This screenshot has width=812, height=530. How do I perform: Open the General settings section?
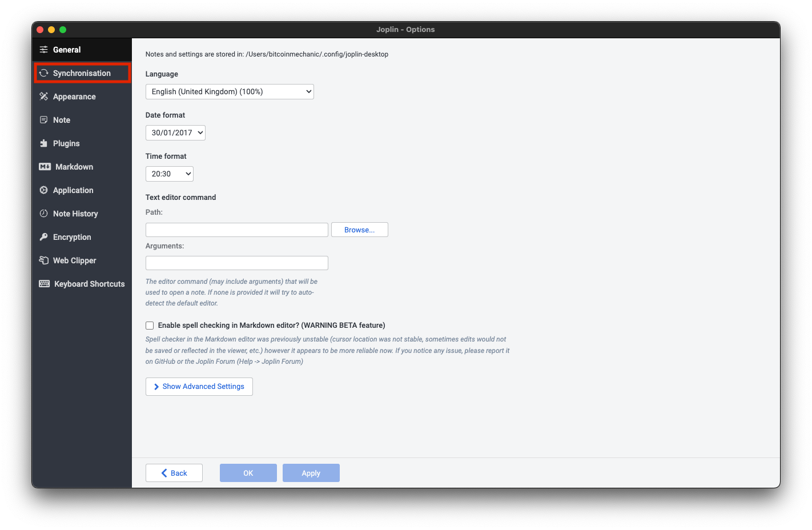coord(67,50)
